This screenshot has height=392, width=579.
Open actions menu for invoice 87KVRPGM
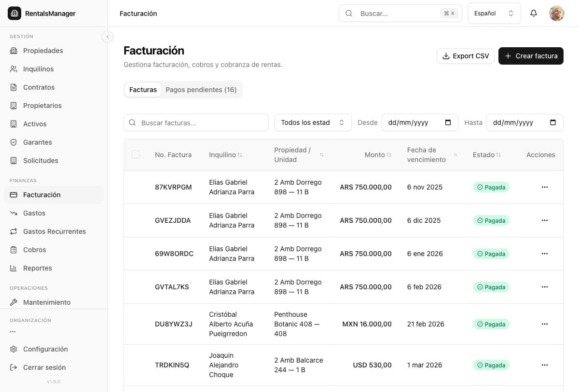click(x=544, y=187)
